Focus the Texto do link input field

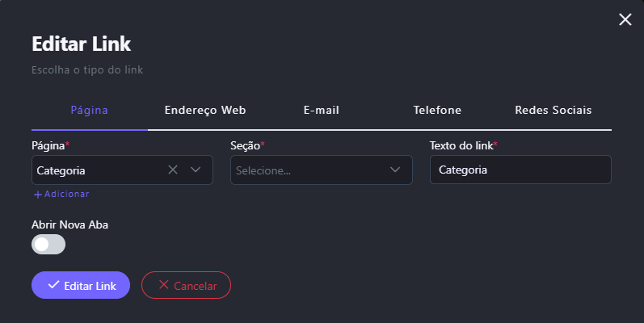point(520,170)
